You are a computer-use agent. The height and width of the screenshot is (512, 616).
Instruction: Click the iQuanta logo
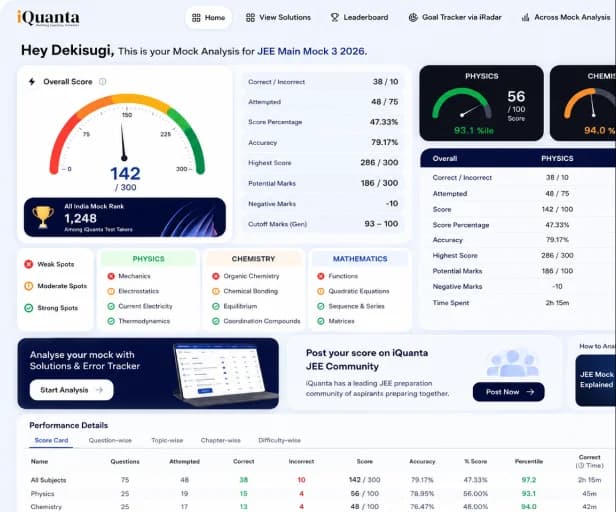point(48,18)
